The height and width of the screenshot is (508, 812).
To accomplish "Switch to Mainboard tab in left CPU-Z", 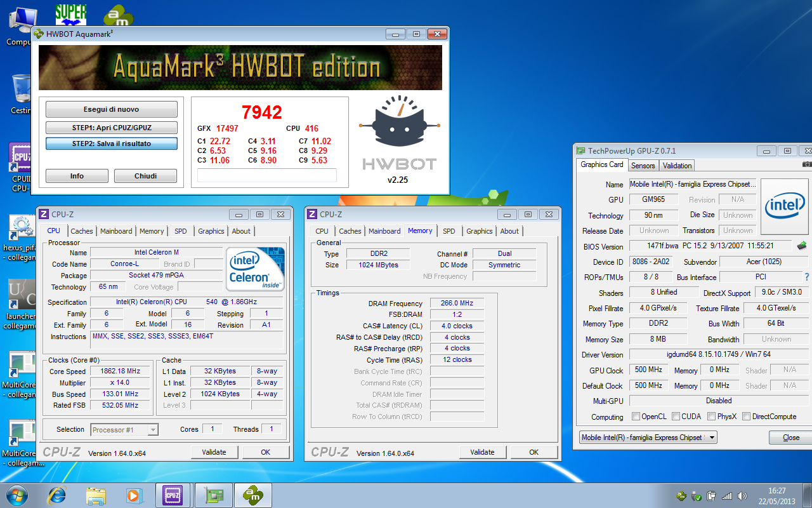I will (x=116, y=231).
